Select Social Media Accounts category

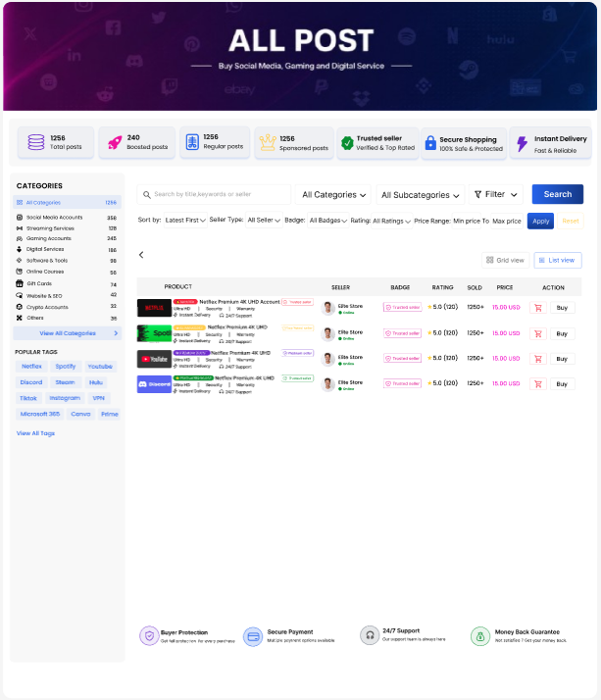click(x=67, y=218)
